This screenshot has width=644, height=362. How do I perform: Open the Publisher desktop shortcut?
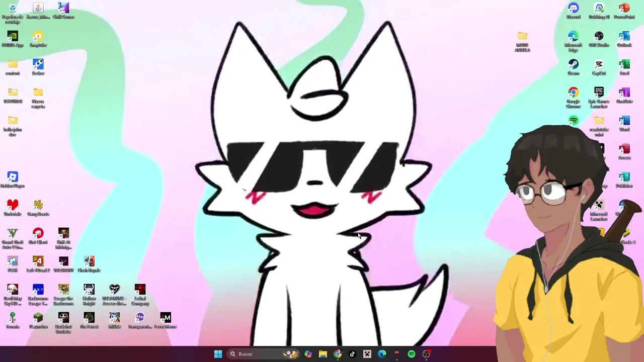(624, 180)
